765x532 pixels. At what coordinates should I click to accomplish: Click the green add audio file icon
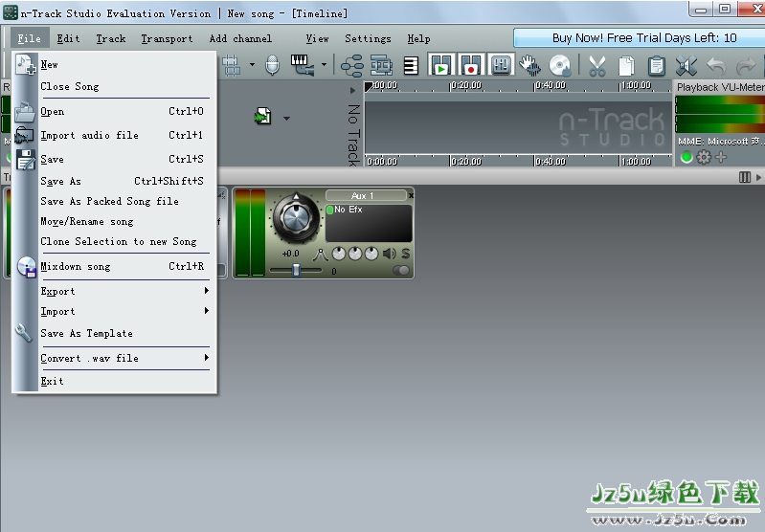(263, 116)
